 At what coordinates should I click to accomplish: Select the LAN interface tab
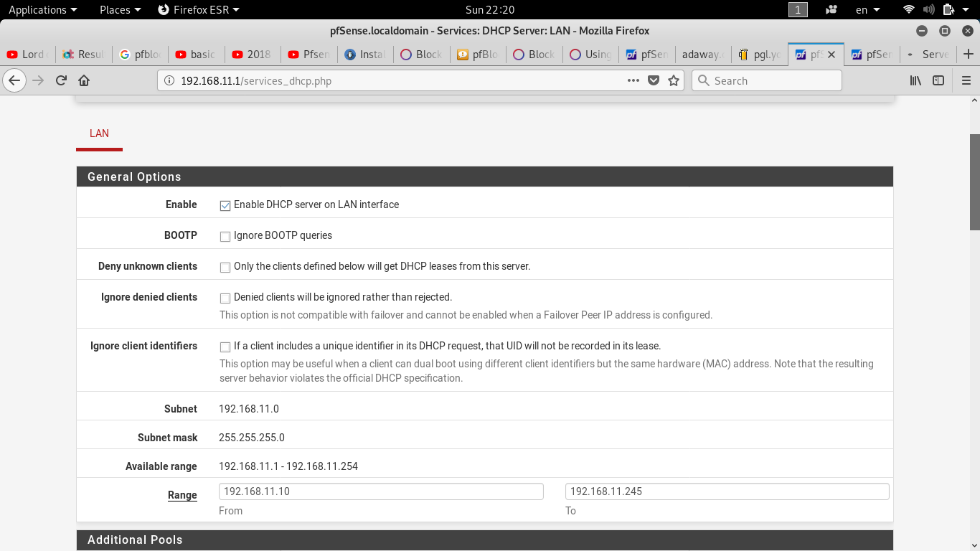[99, 133]
